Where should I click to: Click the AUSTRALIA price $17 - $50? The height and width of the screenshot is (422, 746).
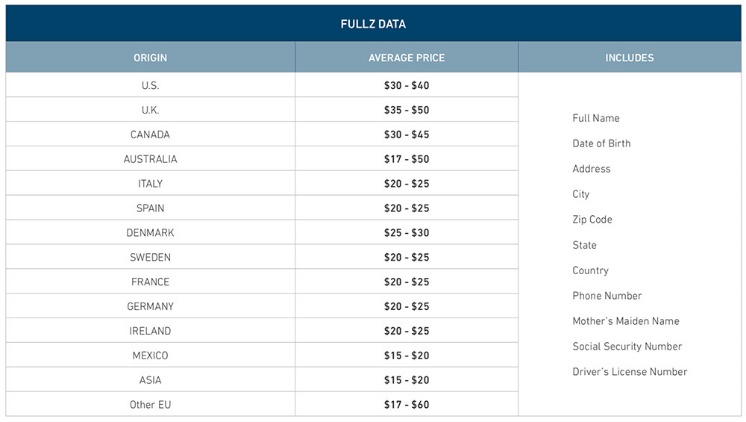407,159
